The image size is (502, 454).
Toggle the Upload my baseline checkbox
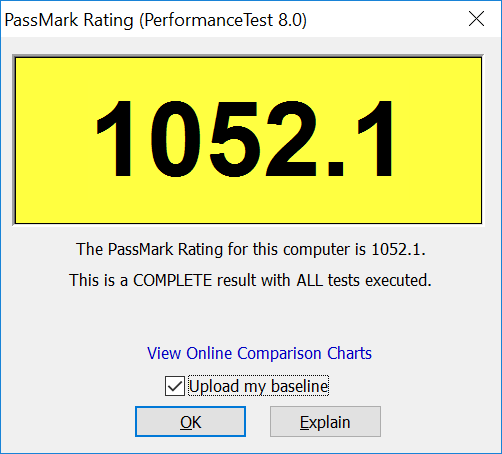[175, 386]
